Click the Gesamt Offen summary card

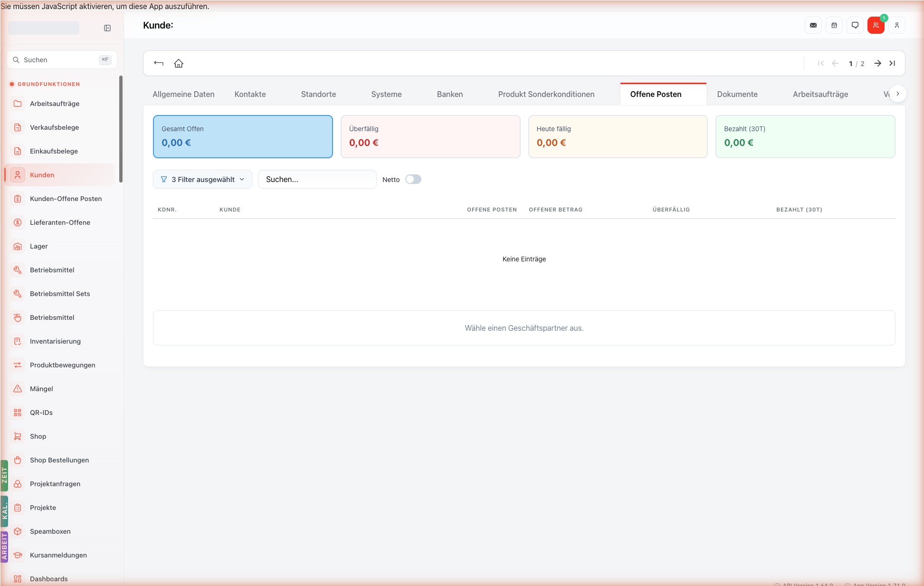[x=243, y=136]
